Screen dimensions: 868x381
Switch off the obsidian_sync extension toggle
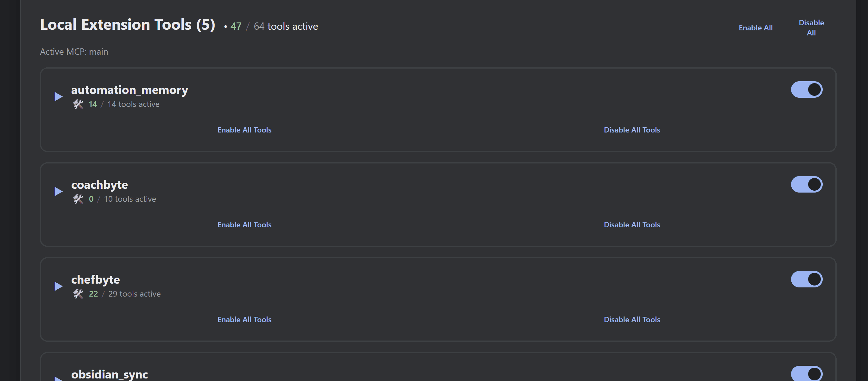[806, 374]
